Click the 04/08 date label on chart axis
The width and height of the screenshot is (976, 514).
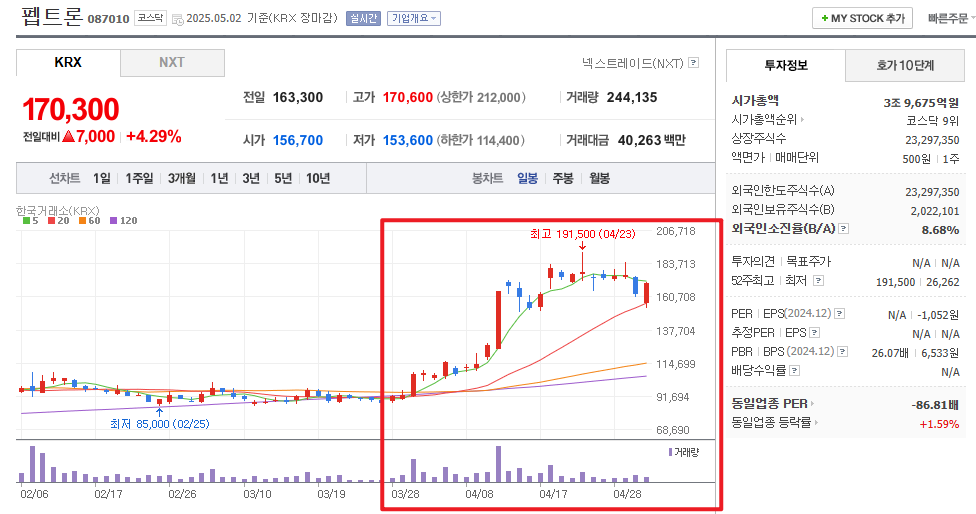coord(479,494)
